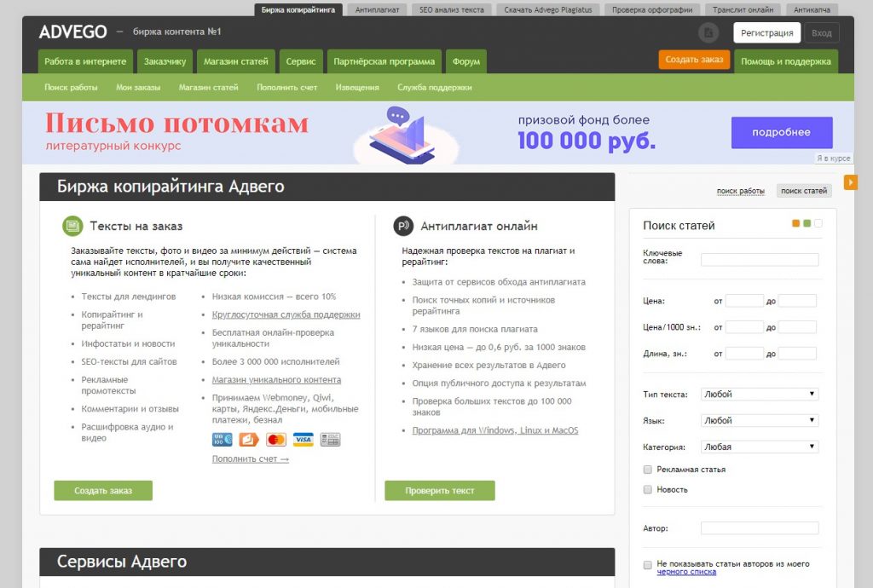
Task: Click the Цена до input field
Action: pyautogui.click(x=797, y=301)
